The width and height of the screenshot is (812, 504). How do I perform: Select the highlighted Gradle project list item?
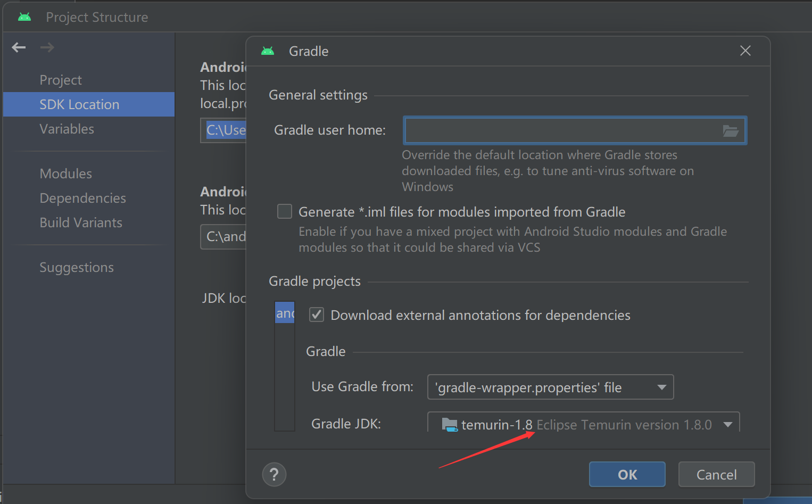(285, 313)
